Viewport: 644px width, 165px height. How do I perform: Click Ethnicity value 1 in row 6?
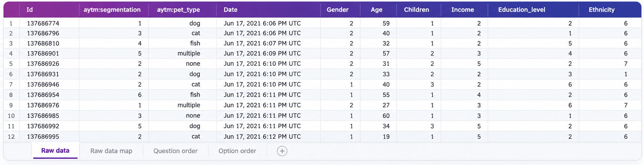(626, 74)
